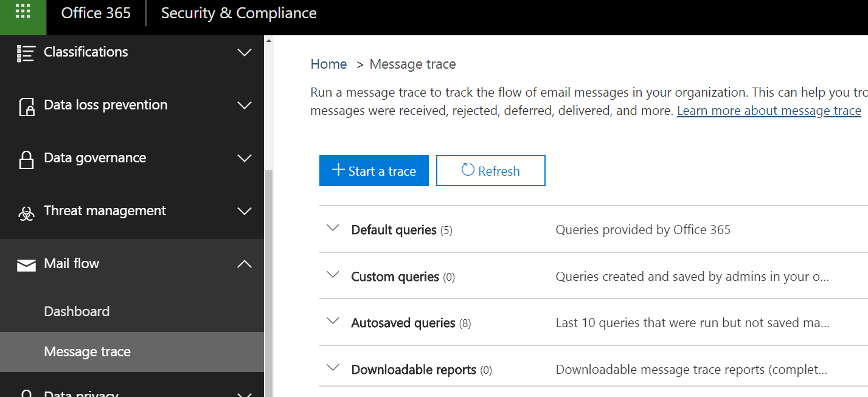The height and width of the screenshot is (397, 868).
Task: Click the Data governance padlock icon
Action: pyautogui.click(x=26, y=157)
